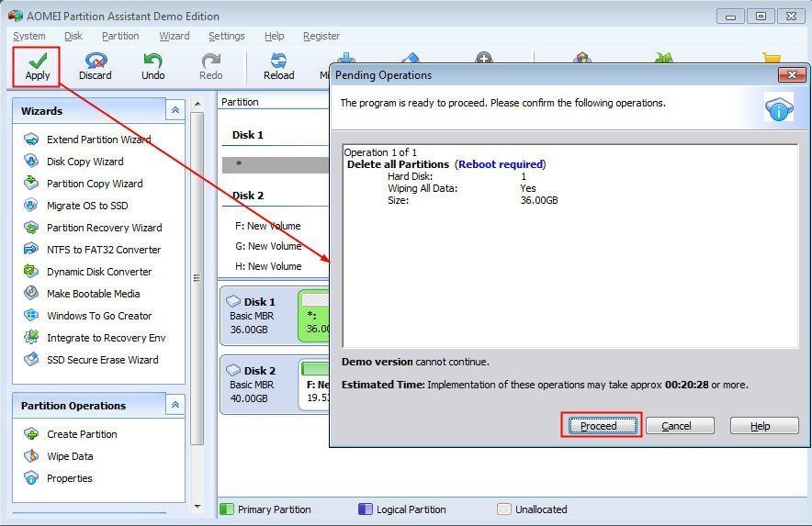Select F: New Volume row
812x526 pixels.
pyautogui.click(x=276, y=226)
